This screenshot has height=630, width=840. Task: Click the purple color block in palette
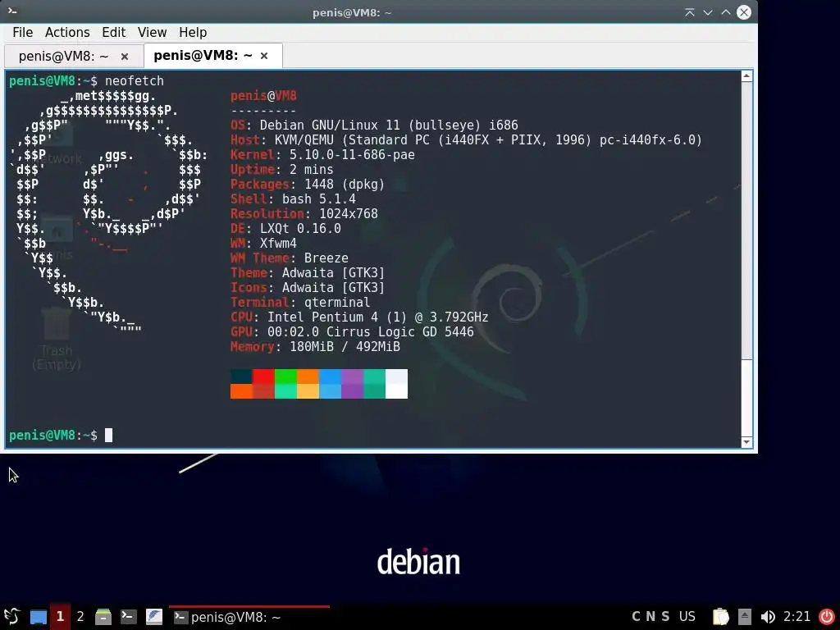(352, 376)
